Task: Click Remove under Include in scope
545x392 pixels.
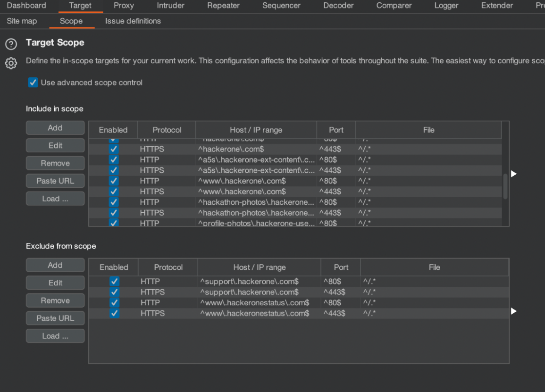Action: [x=55, y=163]
